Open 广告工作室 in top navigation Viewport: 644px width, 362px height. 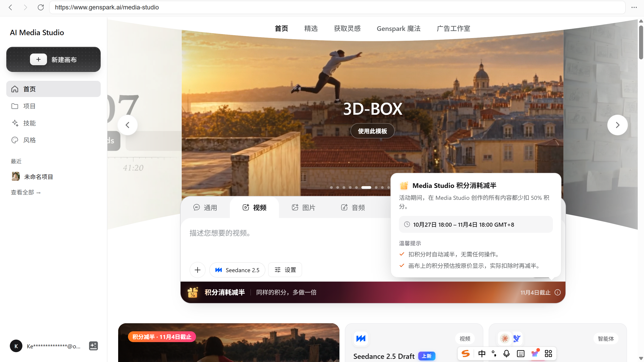[x=453, y=28]
